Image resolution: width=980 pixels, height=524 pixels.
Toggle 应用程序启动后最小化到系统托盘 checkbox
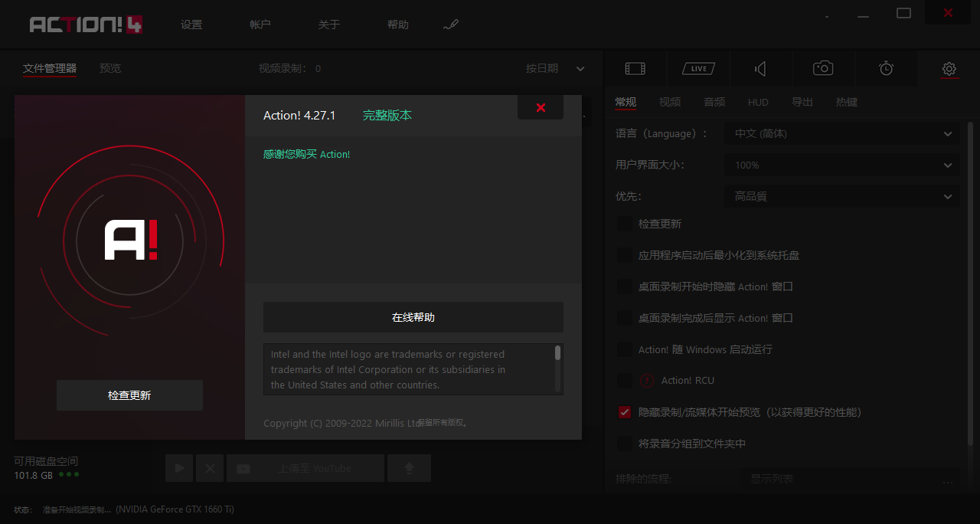click(625, 255)
